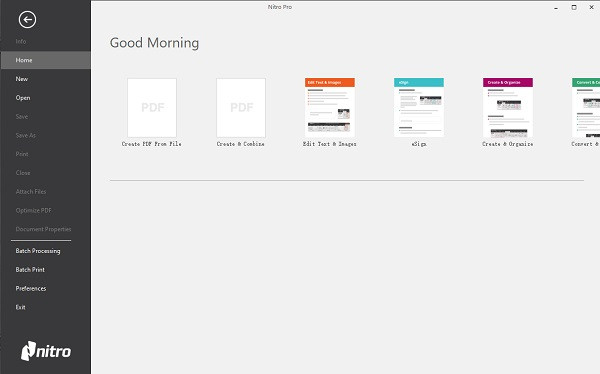Click the Create PDF From File label
Image resolution: width=600 pixels, height=374 pixels.
click(x=152, y=144)
